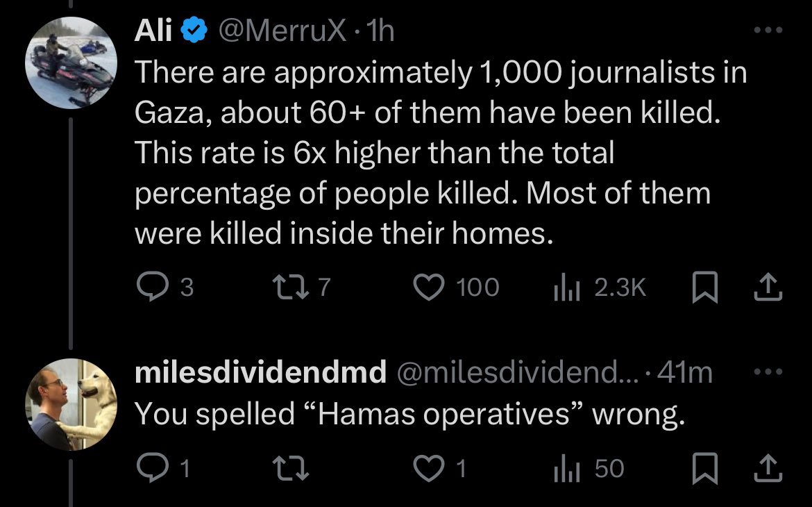Bookmark Ali's tweet
This screenshot has height=507, width=812.
[x=705, y=288]
